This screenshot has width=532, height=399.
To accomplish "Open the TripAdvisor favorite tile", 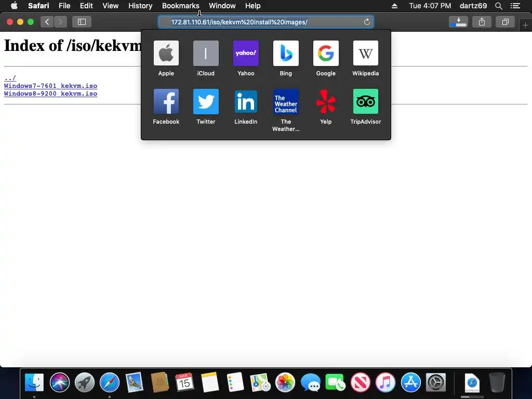I will [366, 101].
